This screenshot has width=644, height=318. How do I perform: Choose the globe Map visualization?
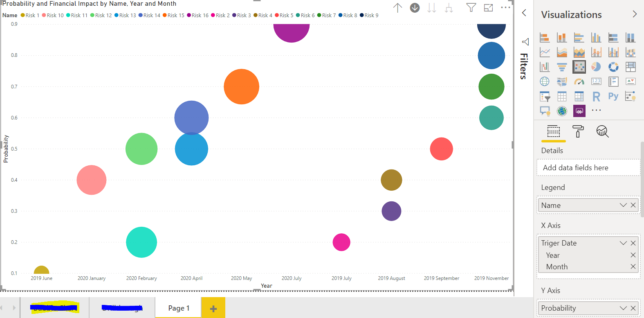click(x=545, y=81)
